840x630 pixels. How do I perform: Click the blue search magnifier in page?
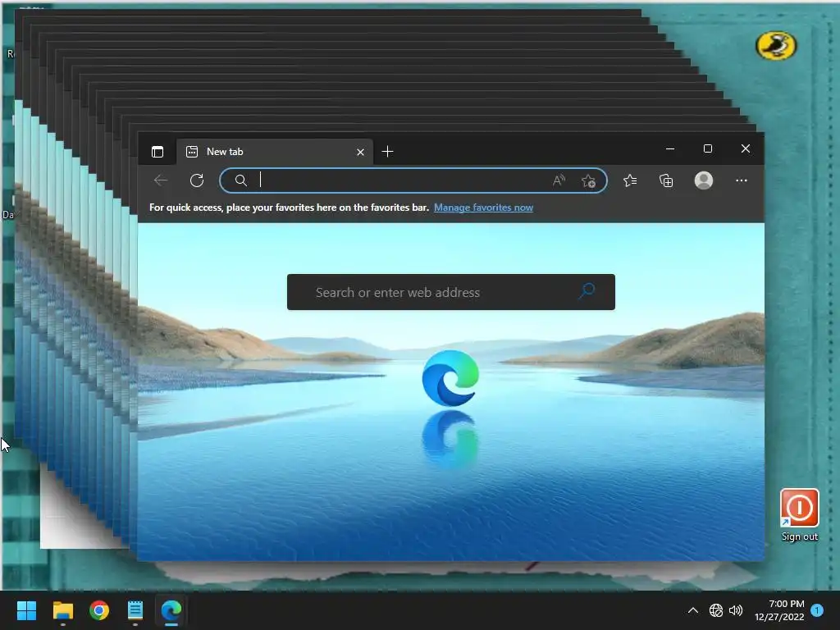click(587, 291)
